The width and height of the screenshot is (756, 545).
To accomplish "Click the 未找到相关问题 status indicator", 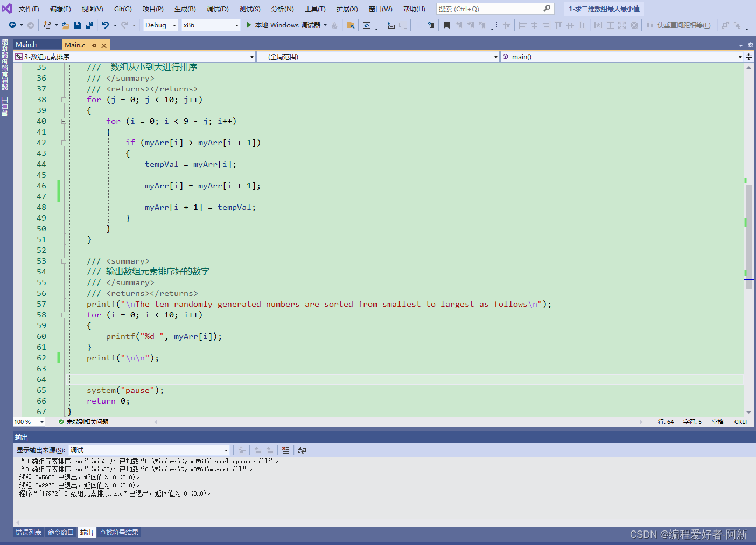I will (83, 422).
